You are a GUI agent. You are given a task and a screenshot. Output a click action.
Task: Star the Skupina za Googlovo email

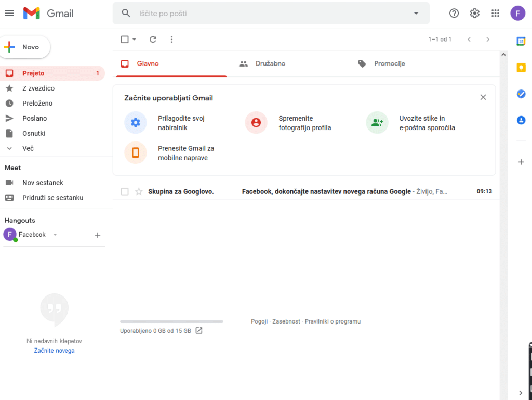click(x=139, y=191)
